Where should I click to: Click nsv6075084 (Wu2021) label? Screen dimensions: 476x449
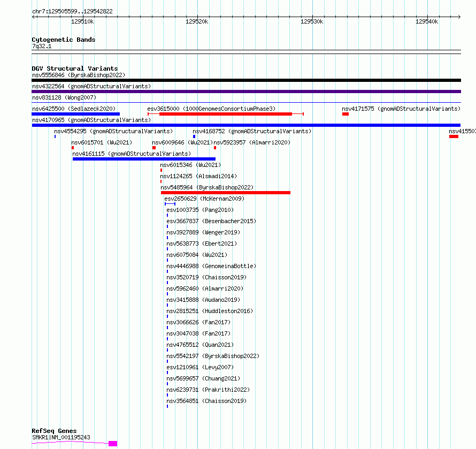point(197,255)
